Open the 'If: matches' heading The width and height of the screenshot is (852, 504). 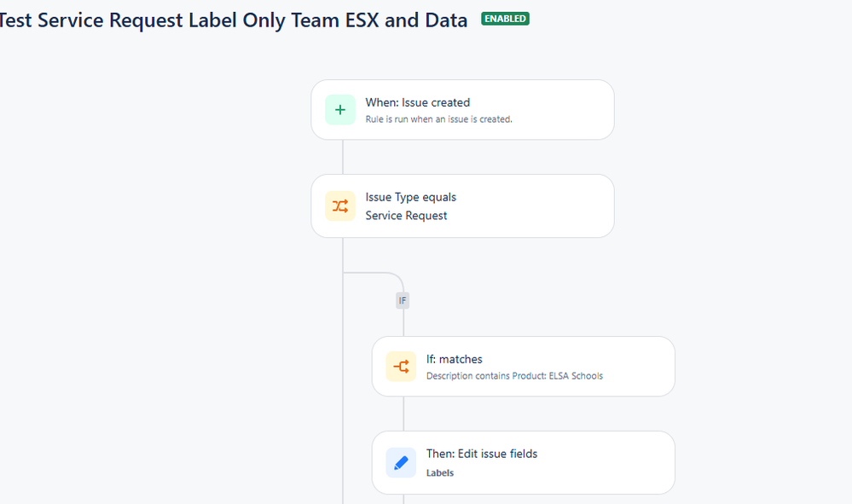[x=455, y=359]
